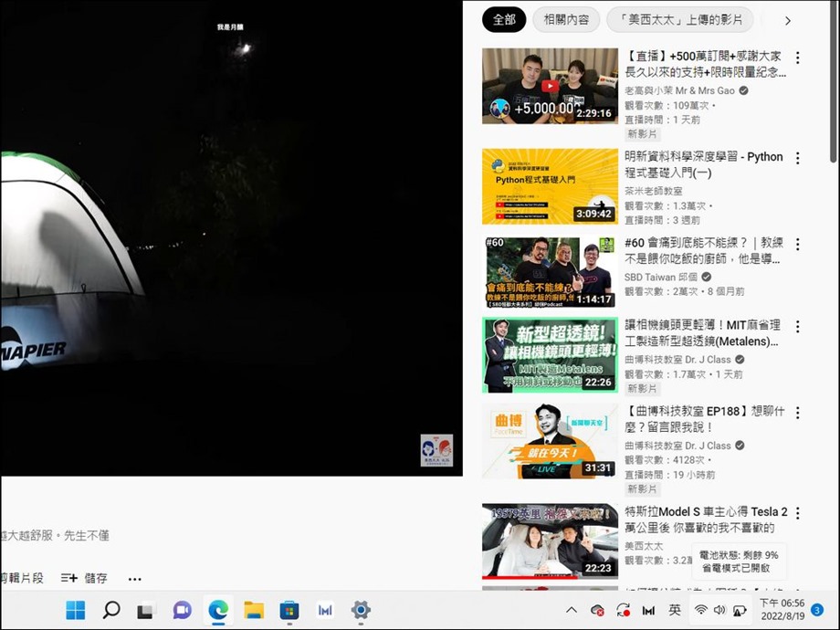Viewport: 840px width, 630px height.
Task: Open the SBD Taiwan podcast video thumbnail
Action: click(548, 271)
